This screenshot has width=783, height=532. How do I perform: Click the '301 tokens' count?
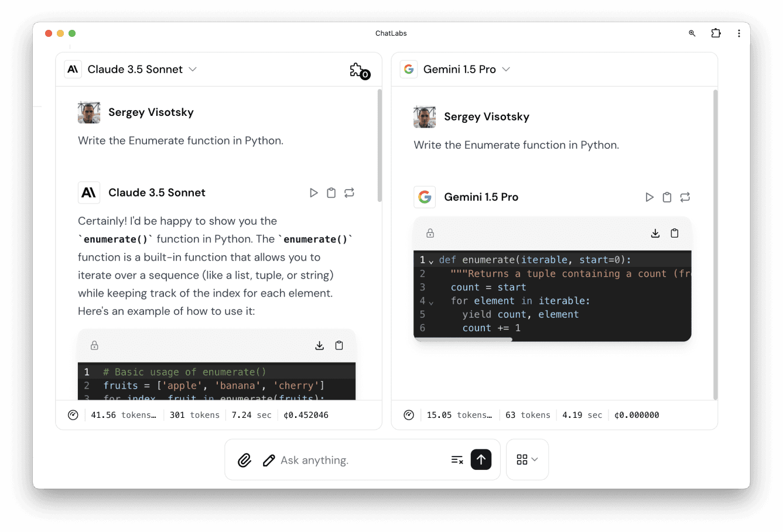coord(194,415)
